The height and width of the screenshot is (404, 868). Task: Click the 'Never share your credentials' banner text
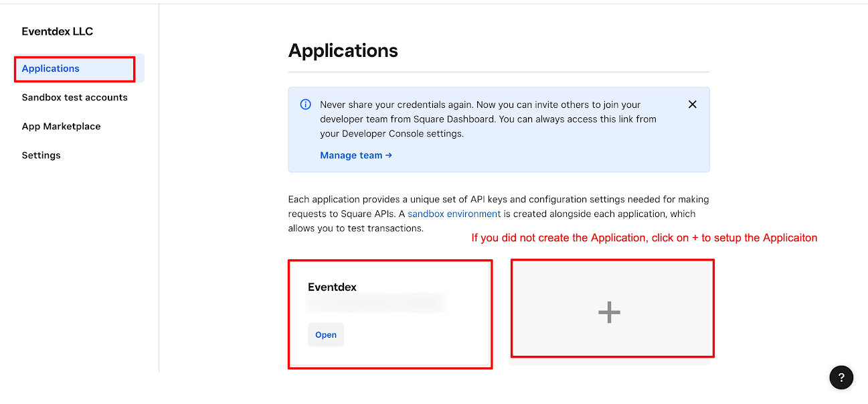(480, 105)
